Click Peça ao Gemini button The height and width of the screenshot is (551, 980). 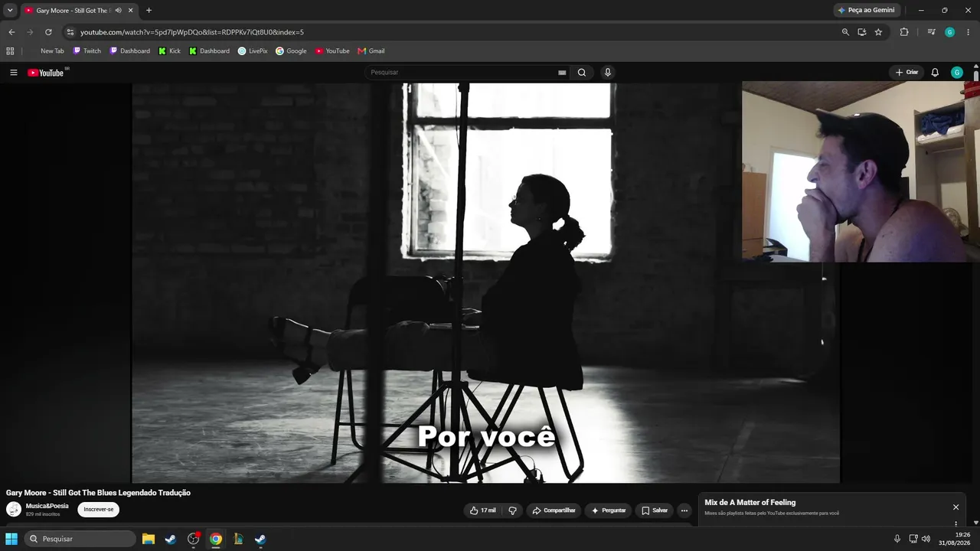point(866,11)
